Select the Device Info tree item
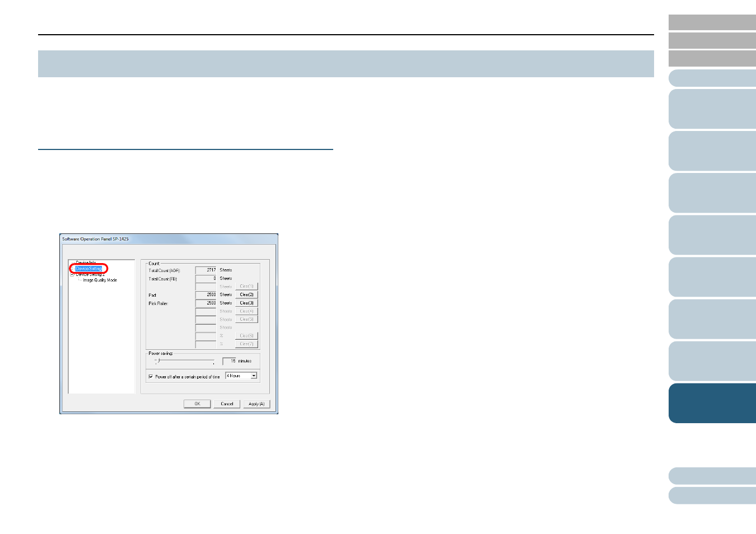 pos(86,263)
